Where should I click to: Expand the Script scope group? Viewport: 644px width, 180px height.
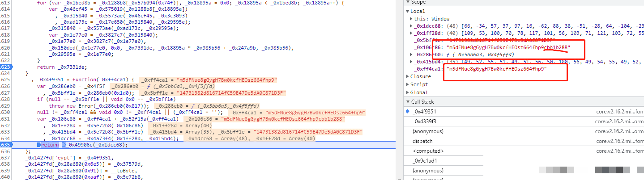(407, 84)
